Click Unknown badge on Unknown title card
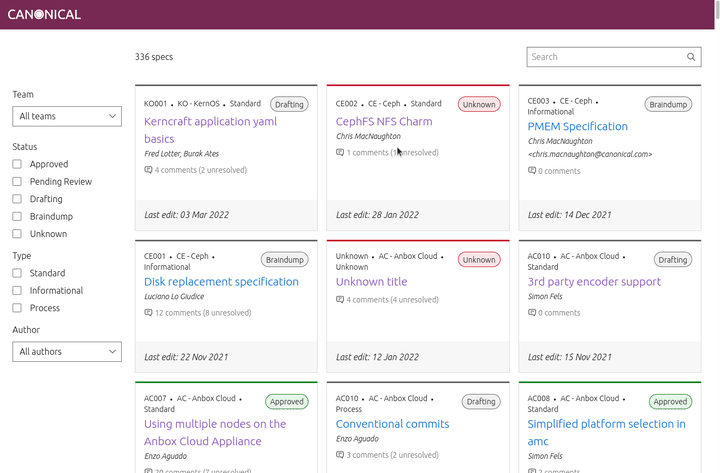The height and width of the screenshot is (473, 720). [x=479, y=259]
